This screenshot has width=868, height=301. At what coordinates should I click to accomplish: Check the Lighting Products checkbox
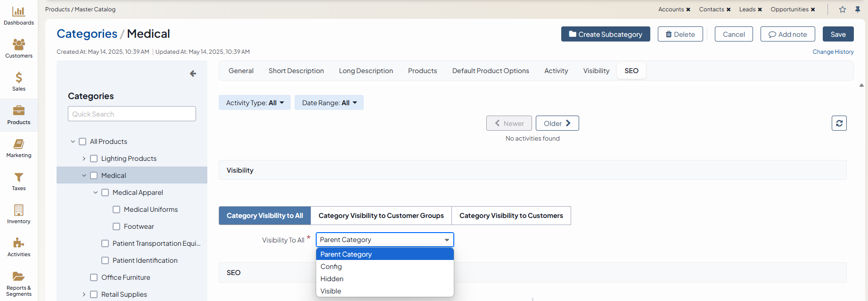coord(94,159)
